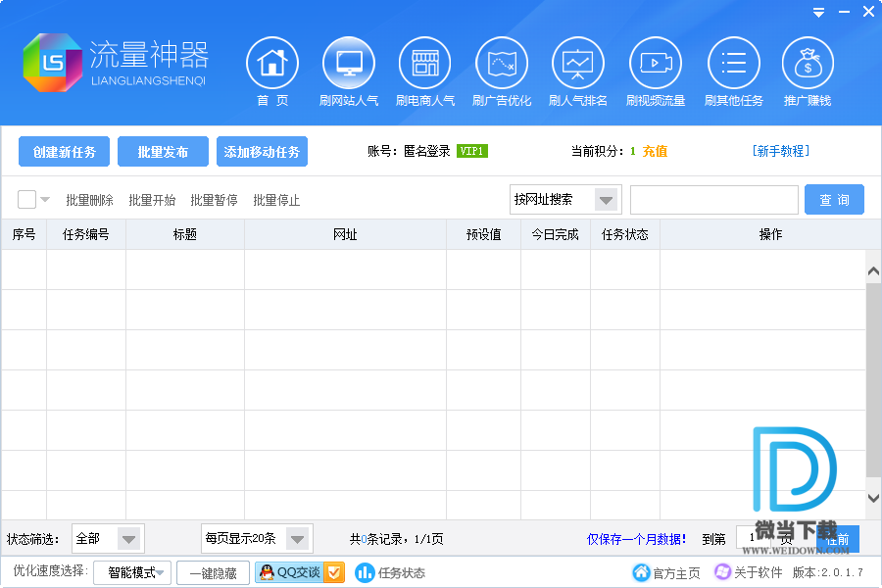The width and height of the screenshot is (882, 588).
Task: Toggle the checkbox beside QQ交谈
Action: click(x=334, y=572)
